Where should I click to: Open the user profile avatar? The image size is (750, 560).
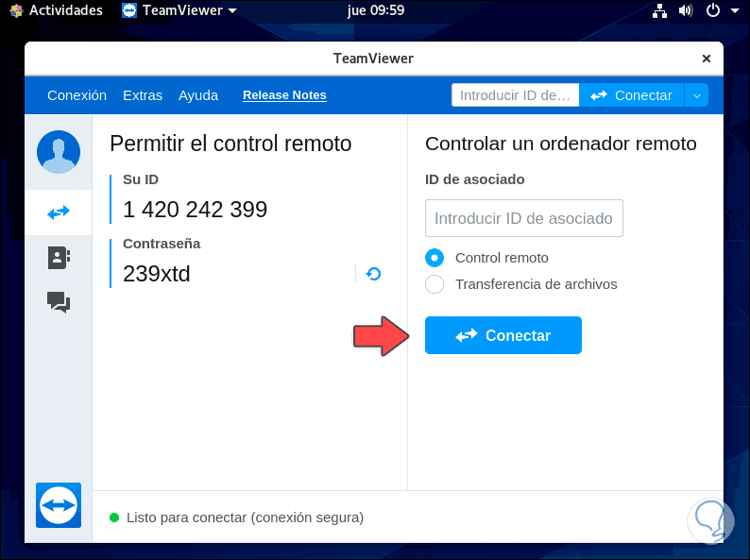[59, 152]
